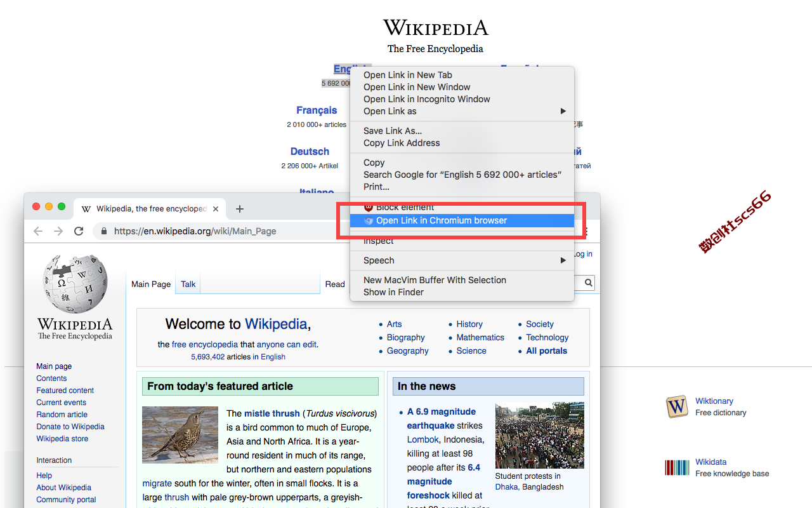Choose Block element menu entry
Viewport: 812px width, 508px height.
tap(462, 207)
